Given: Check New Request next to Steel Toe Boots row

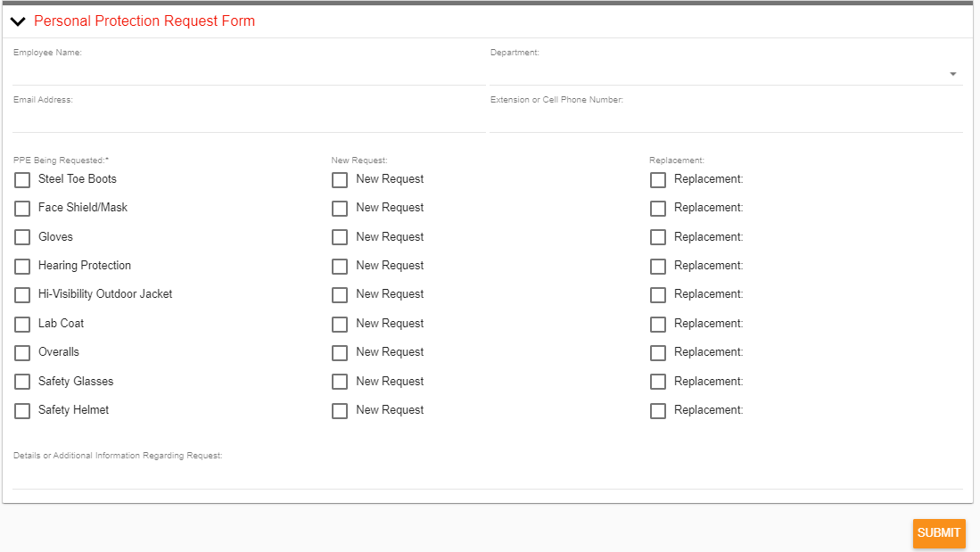Looking at the screenshot, I should 339,179.
